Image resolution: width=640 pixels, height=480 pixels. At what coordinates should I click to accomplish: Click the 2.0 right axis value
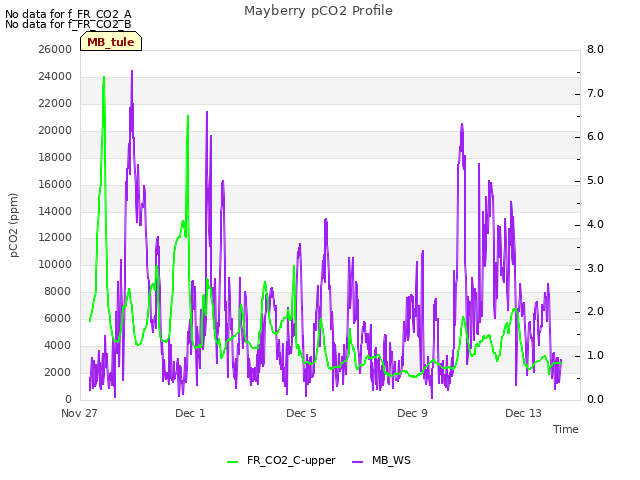(x=595, y=311)
